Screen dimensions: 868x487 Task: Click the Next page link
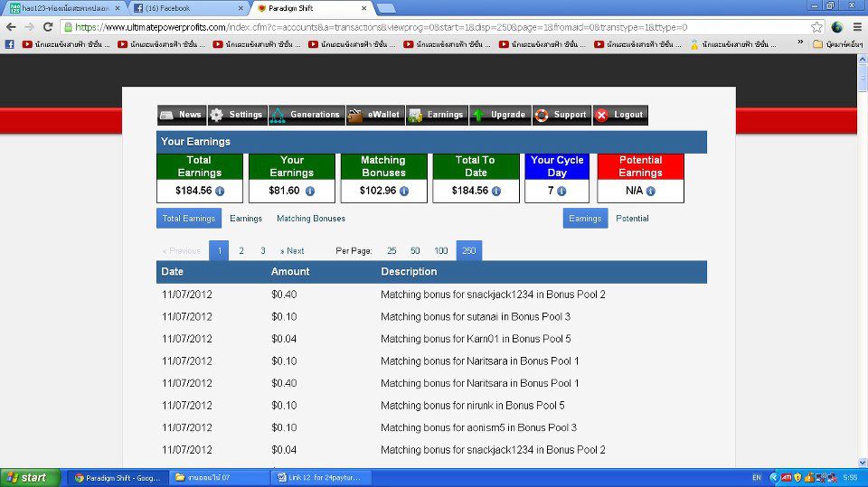coord(292,250)
